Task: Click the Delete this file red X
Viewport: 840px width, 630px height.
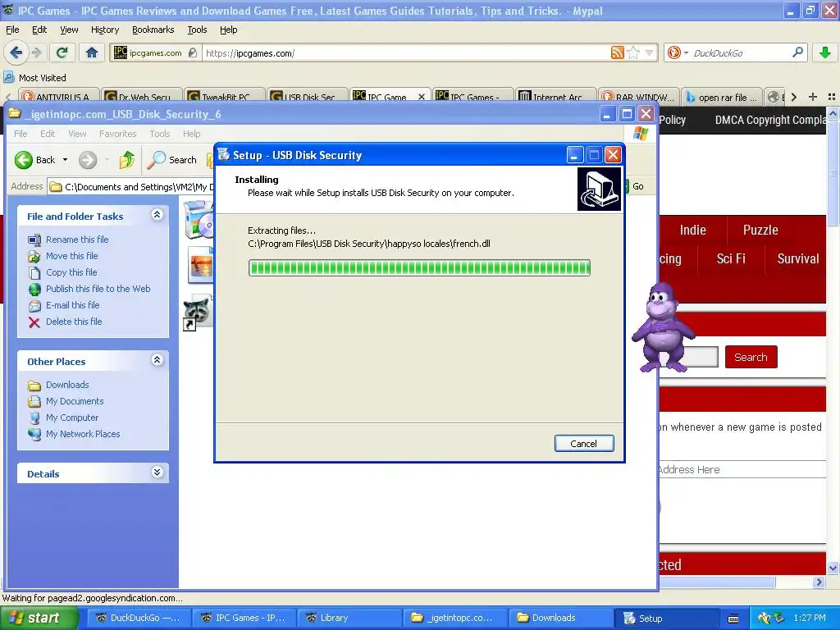Action: pyautogui.click(x=34, y=322)
